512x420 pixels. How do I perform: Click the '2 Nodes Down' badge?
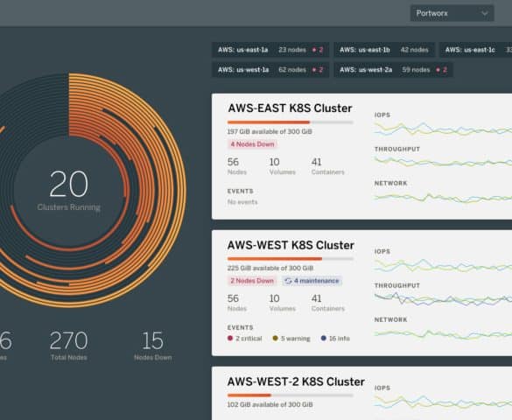tap(252, 281)
